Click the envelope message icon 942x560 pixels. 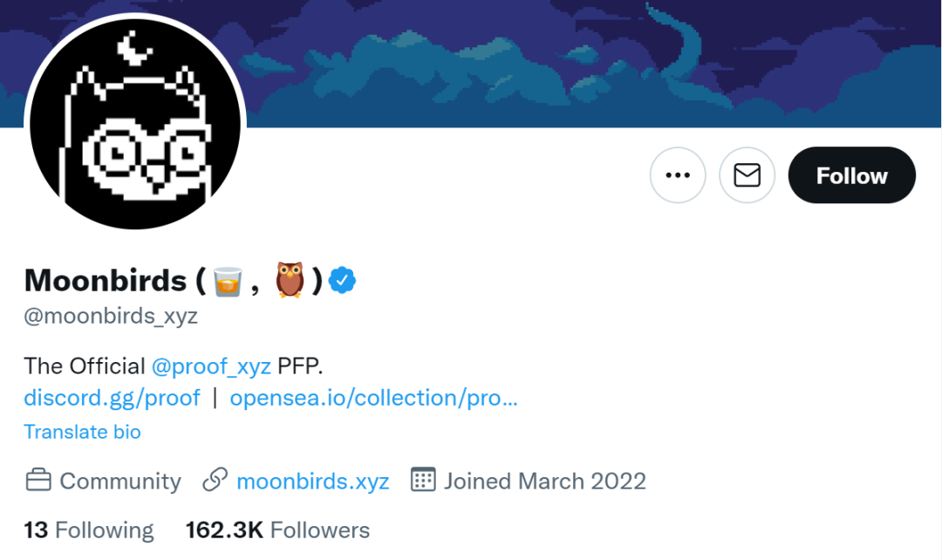point(747,175)
